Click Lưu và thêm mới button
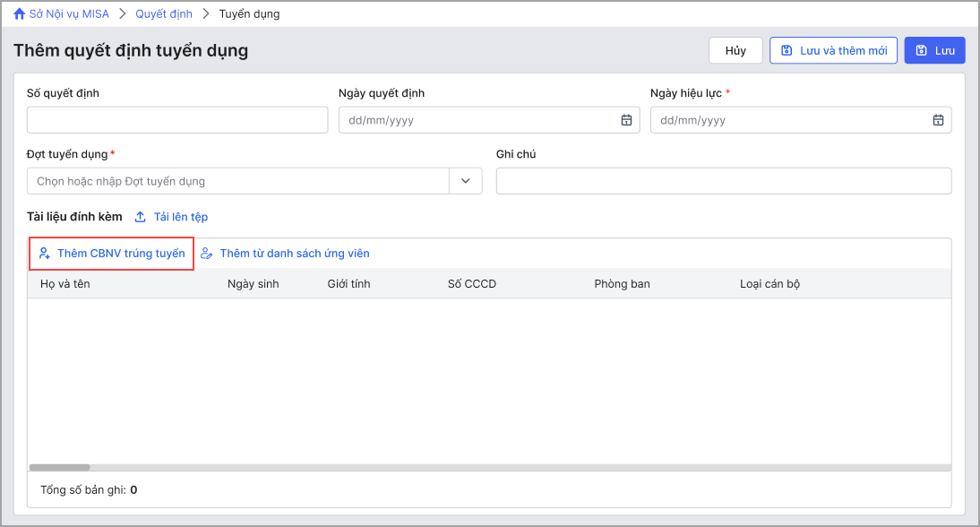This screenshot has width=980, height=527. [833, 51]
